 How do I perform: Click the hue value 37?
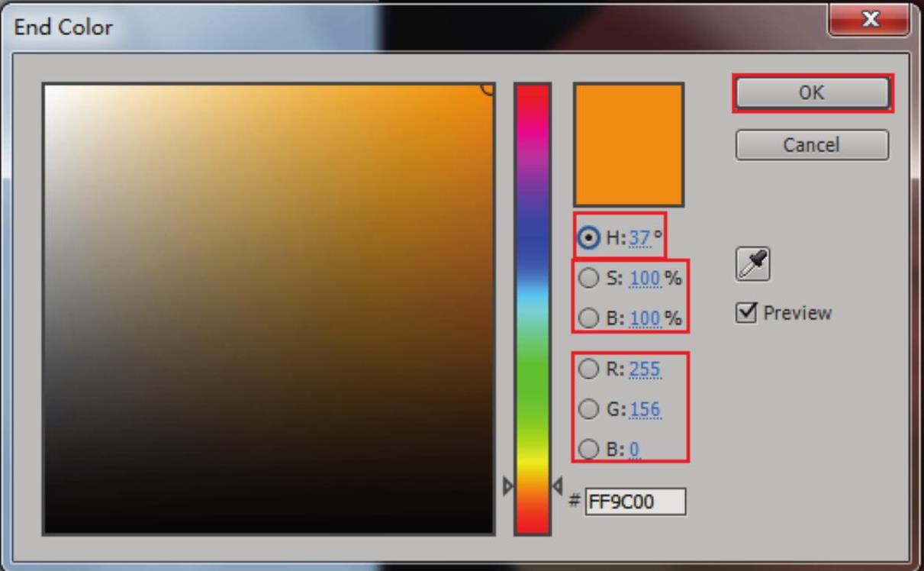coord(639,238)
